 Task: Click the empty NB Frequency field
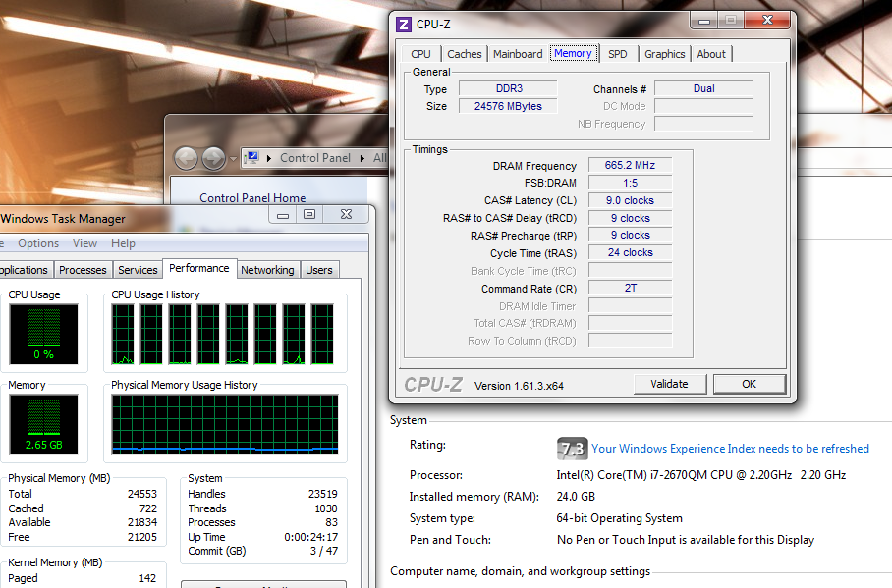click(703, 124)
